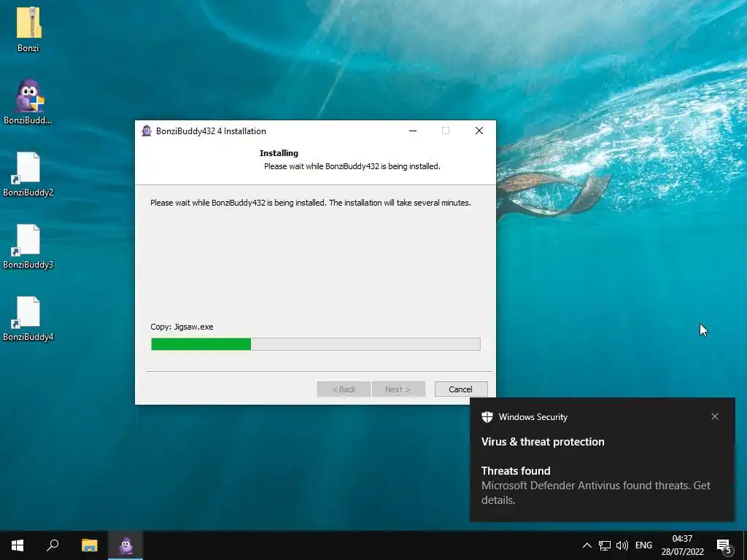The image size is (747, 560).
Task: Select the BonziBuddy2 shortcut
Action: 28,174
